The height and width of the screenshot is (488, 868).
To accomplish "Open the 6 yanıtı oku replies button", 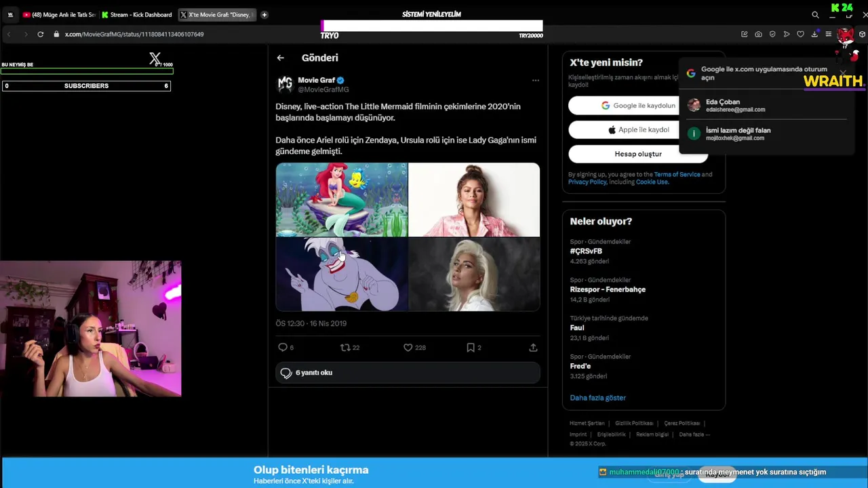I will point(408,373).
